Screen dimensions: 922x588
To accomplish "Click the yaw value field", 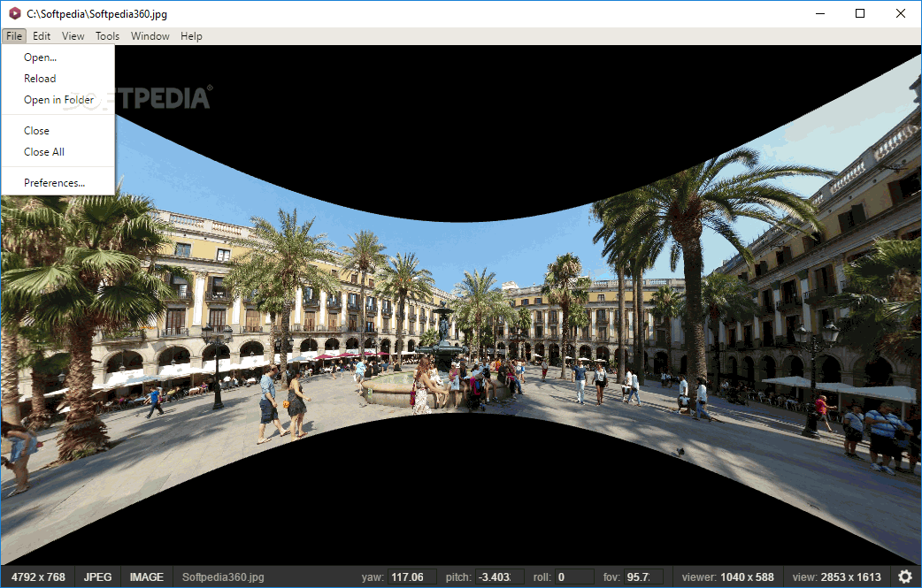I will click(412, 577).
